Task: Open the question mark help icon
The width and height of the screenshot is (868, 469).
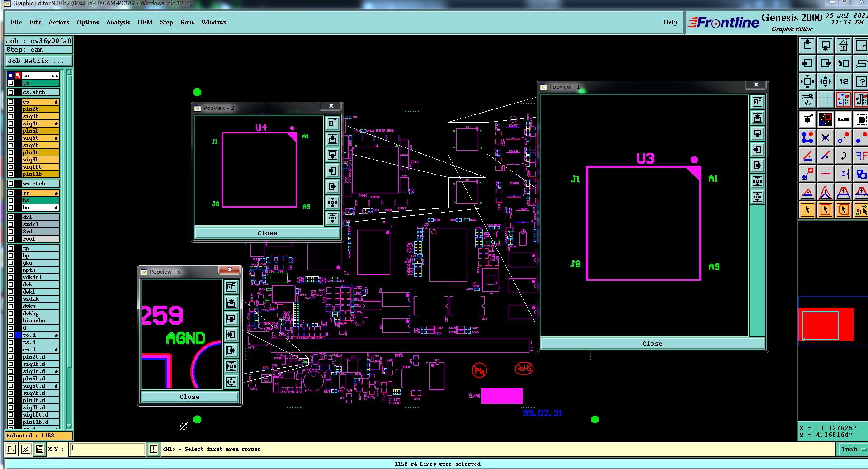Action: (x=861, y=81)
